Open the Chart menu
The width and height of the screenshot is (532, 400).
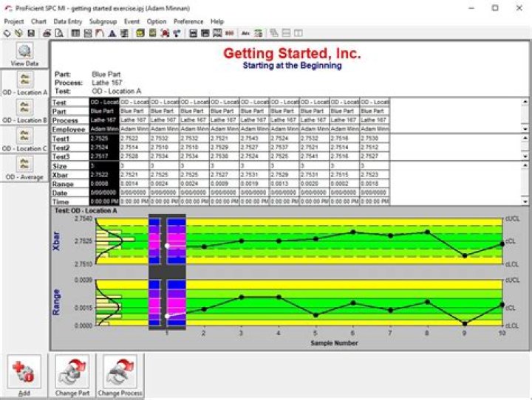[38, 21]
